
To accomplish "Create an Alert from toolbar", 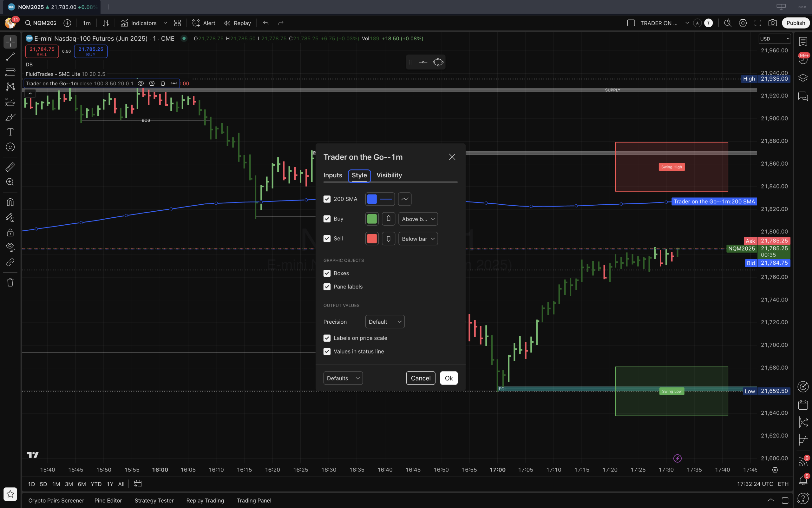I will point(204,23).
